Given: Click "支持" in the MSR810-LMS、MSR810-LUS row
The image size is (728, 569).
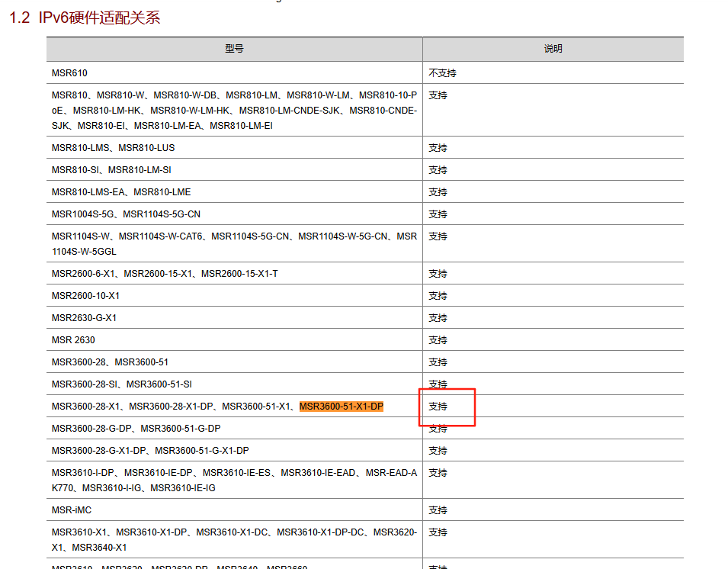Looking at the screenshot, I should click(x=438, y=148).
